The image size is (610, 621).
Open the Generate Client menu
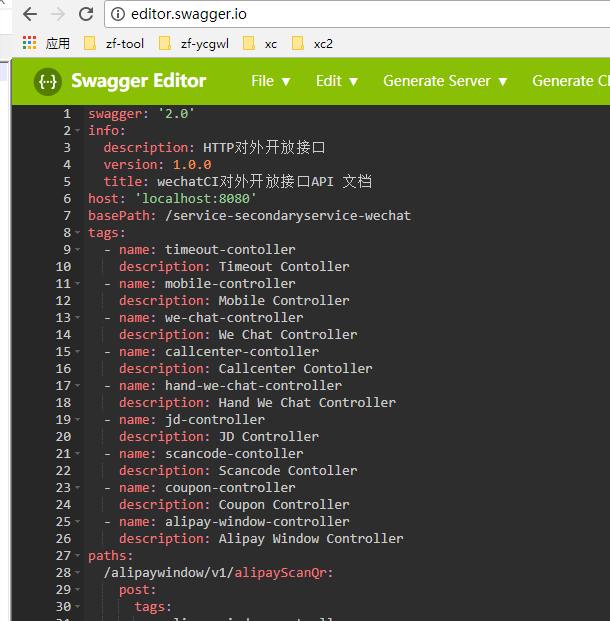[571, 81]
